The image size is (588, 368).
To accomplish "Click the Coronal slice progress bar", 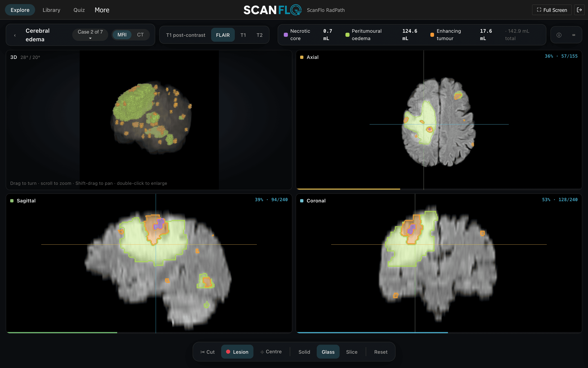I will click(439, 332).
